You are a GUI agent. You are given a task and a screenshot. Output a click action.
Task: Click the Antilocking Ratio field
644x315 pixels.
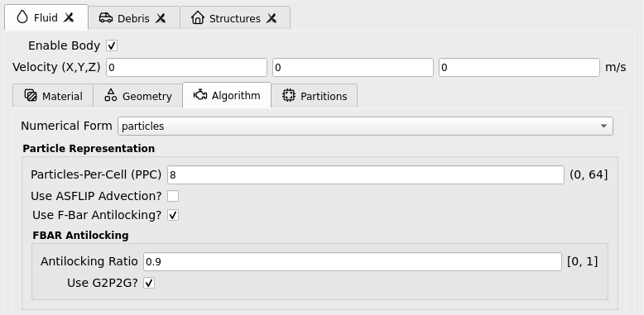coord(353,262)
